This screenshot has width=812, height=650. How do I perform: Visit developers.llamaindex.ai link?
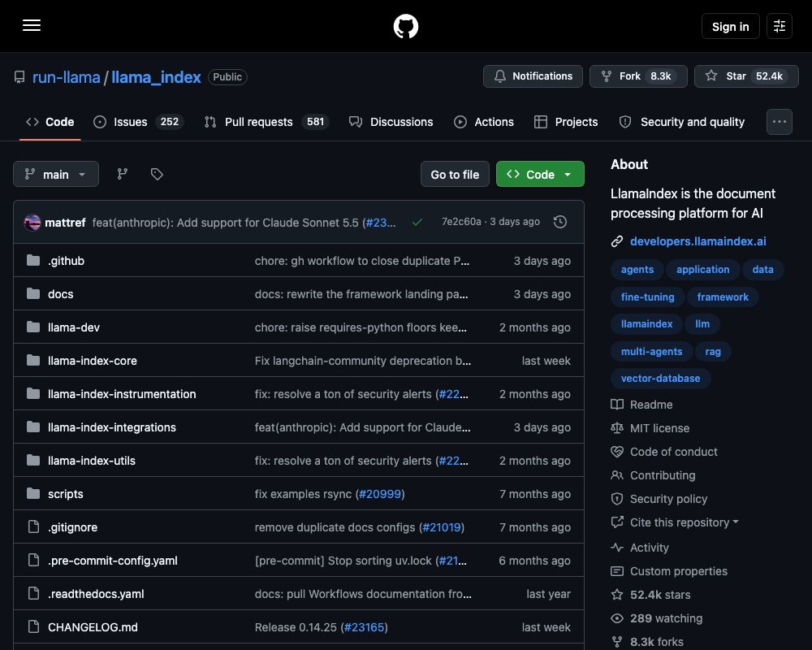[x=698, y=241]
